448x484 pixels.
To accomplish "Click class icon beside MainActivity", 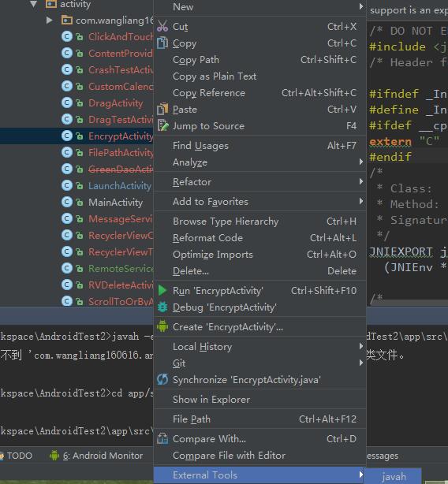I will point(67,202).
